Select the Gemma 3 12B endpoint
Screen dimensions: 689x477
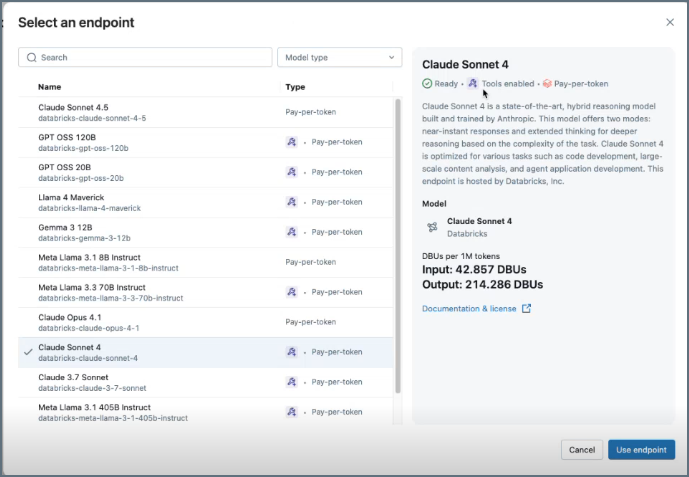pyautogui.click(x=206, y=232)
